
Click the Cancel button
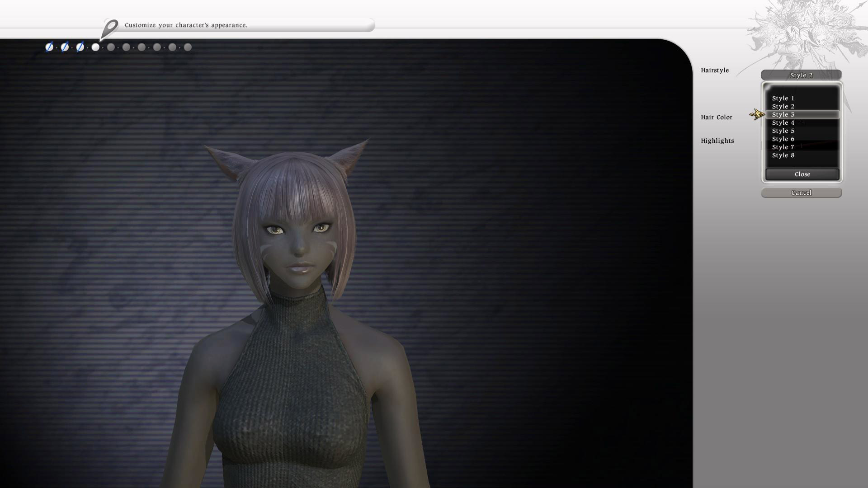coord(801,193)
